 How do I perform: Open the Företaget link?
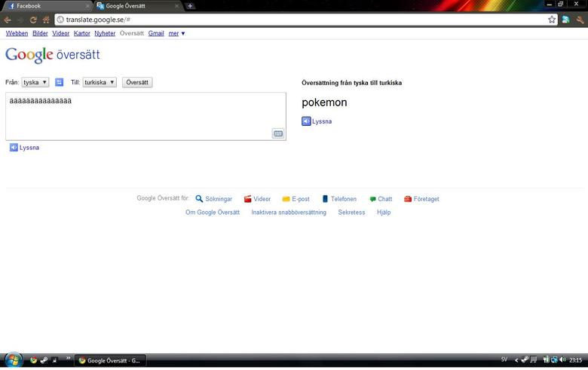point(427,199)
